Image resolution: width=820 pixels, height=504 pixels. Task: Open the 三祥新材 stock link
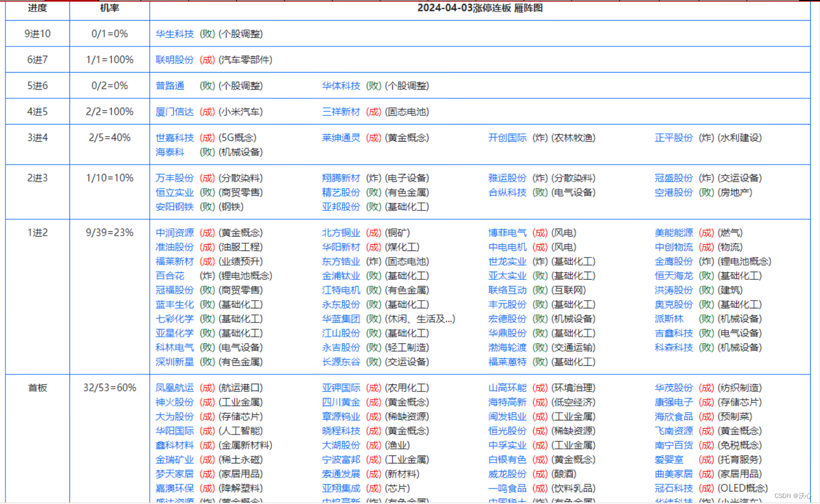(x=341, y=112)
